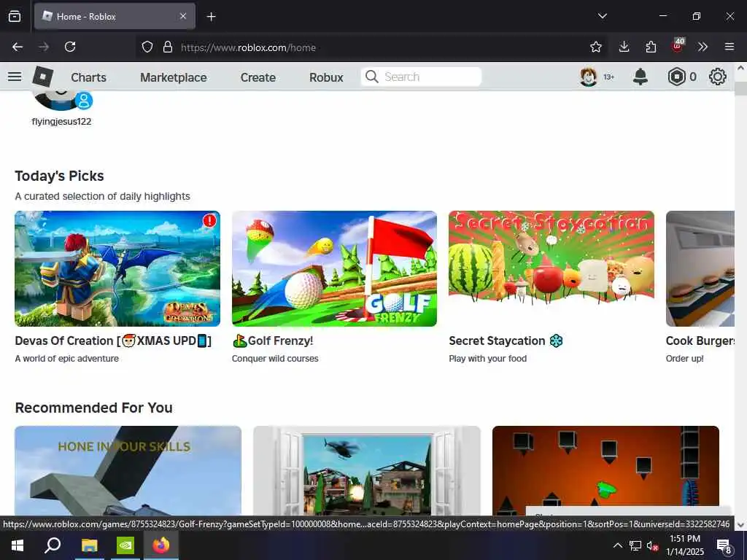Bookmark this page with the star

click(x=595, y=47)
